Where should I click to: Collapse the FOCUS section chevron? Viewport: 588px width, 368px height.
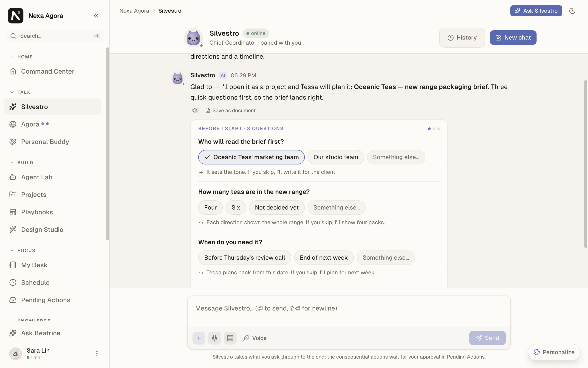click(12, 250)
